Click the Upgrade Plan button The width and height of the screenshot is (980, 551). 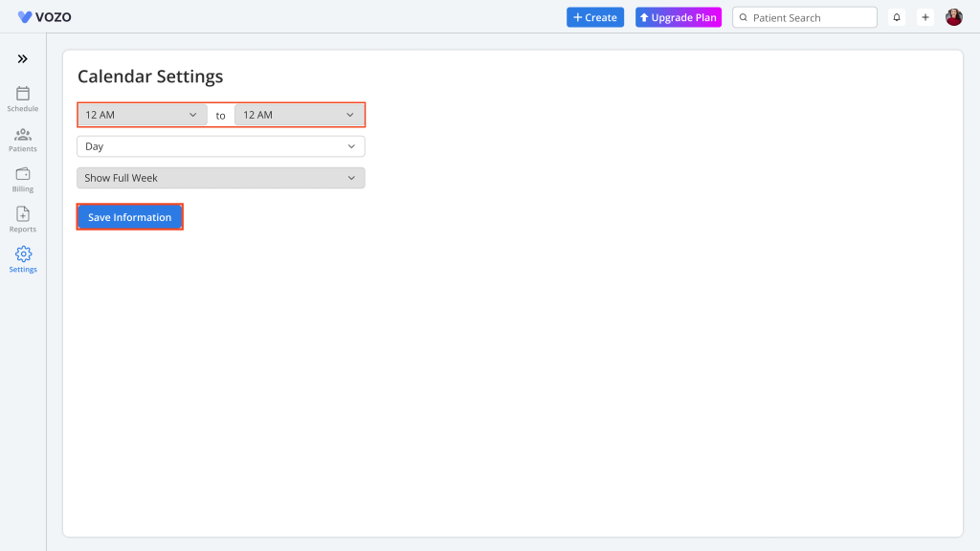pos(679,17)
